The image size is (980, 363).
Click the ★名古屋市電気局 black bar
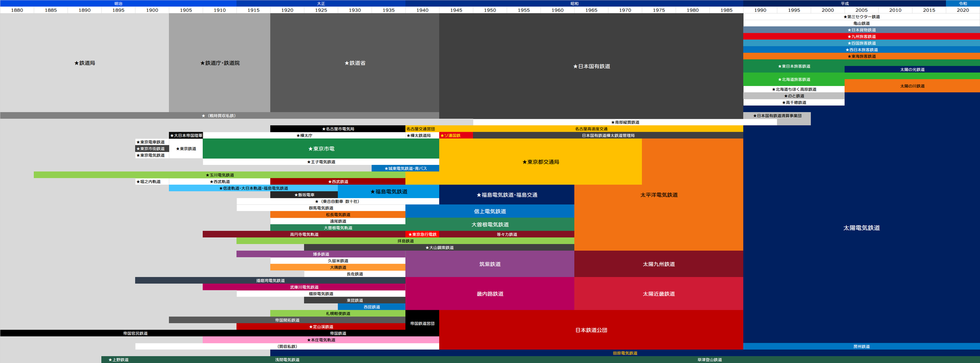pos(338,129)
